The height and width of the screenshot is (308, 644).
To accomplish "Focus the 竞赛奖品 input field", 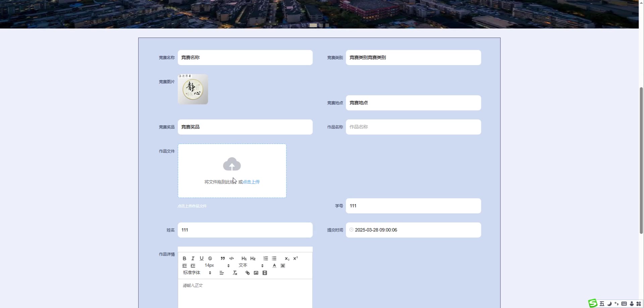I will pyautogui.click(x=245, y=127).
